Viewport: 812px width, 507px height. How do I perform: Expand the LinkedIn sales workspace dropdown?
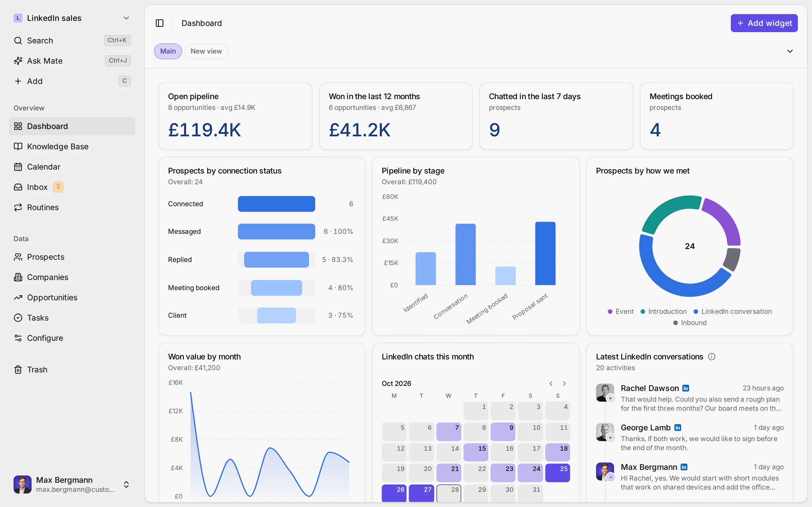tap(126, 18)
